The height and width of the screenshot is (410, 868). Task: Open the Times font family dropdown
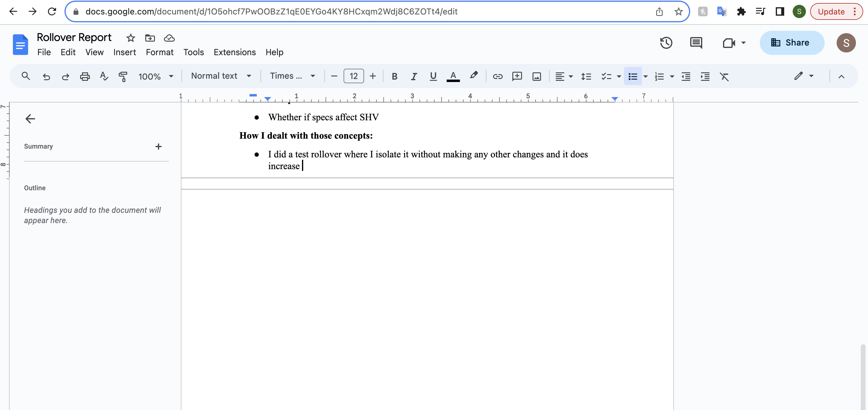(292, 76)
